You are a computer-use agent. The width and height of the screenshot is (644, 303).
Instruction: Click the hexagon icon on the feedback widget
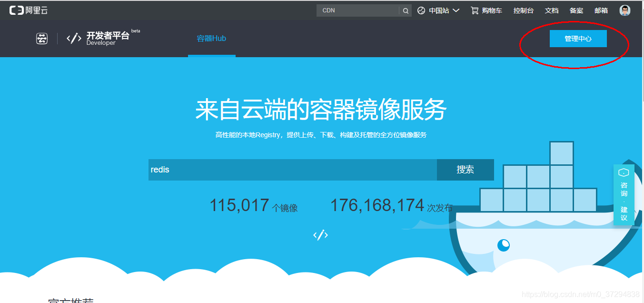click(x=624, y=172)
